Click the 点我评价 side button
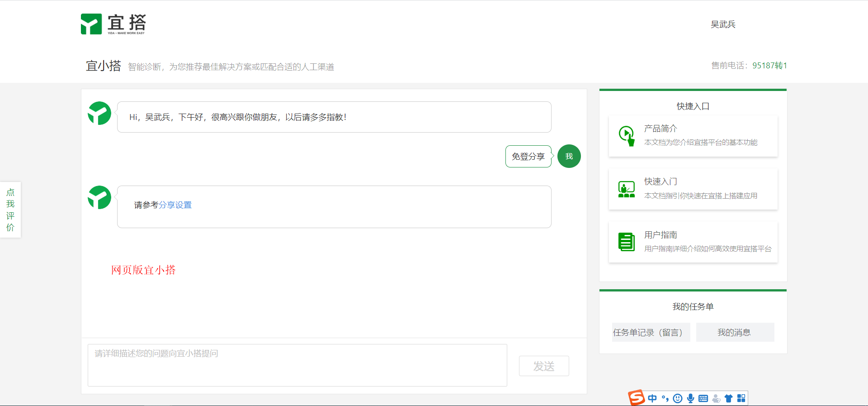 click(10, 210)
